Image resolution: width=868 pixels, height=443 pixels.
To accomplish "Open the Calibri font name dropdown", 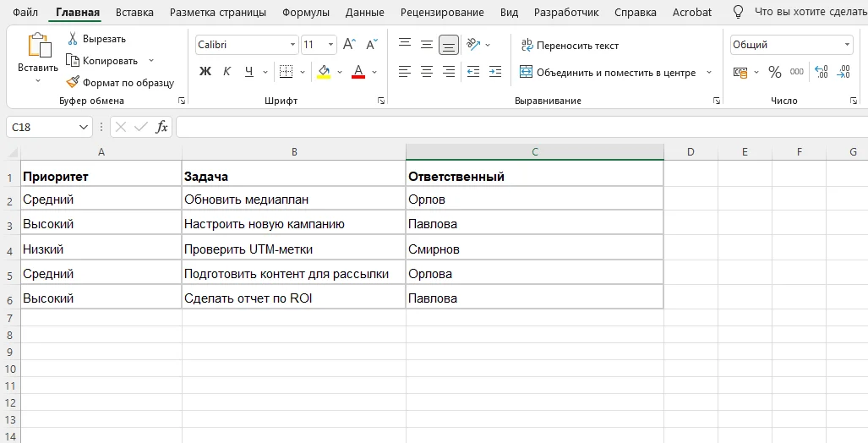I will pyautogui.click(x=292, y=45).
